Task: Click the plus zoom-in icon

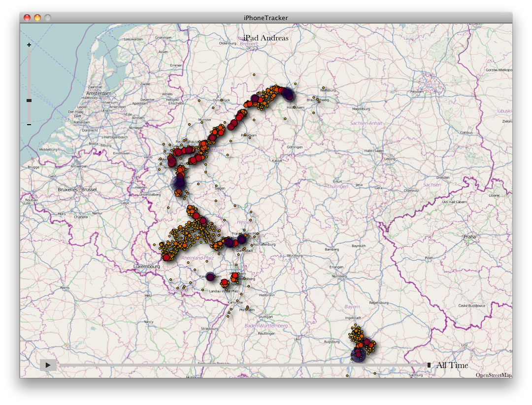Action: [x=29, y=45]
